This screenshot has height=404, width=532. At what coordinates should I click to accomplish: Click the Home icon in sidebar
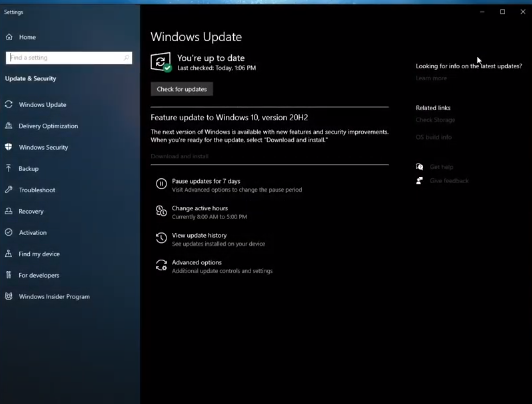pyautogui.click(x=9, y=37)
